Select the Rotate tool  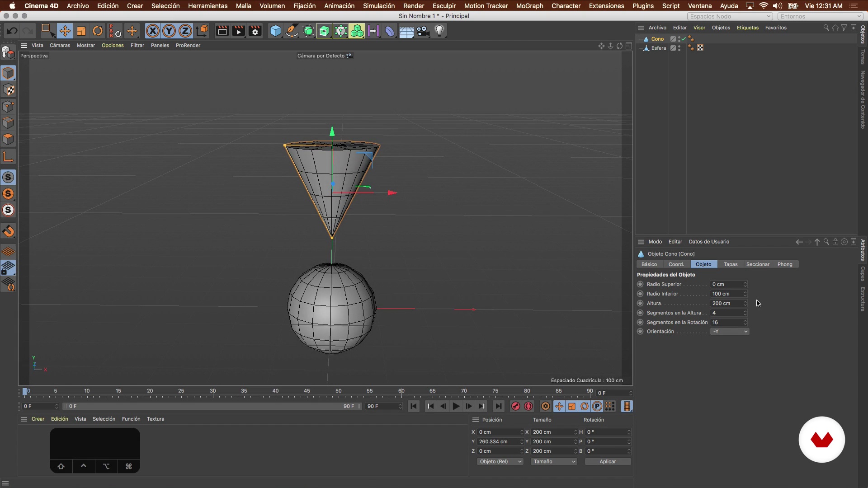pos(98,31)
